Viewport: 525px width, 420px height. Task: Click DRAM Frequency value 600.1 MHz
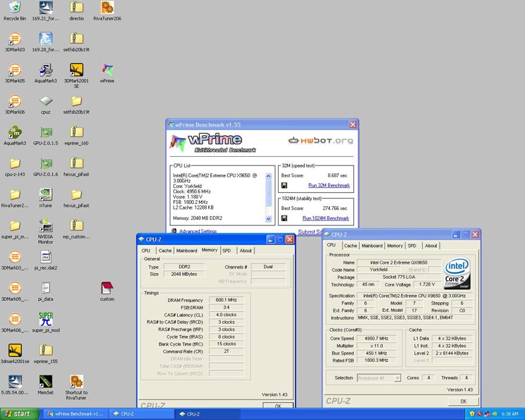[226, 300]
